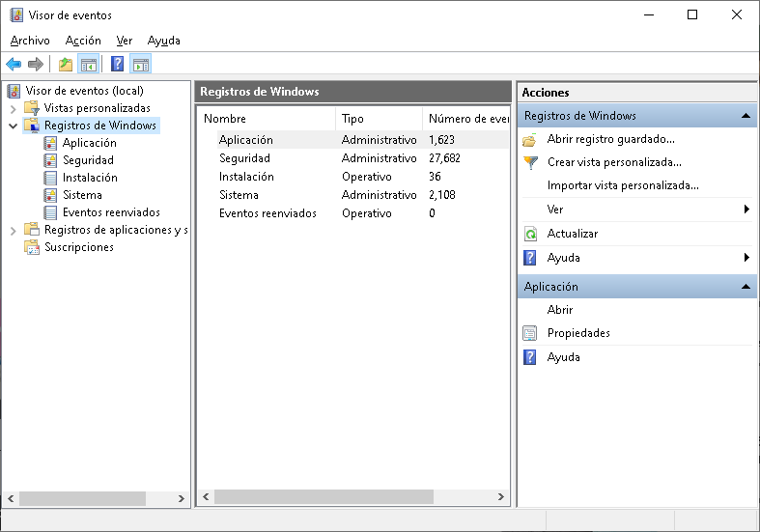Toggle the action pane toolbar icon
This screenshot has width=760, height=532.
point(141,64)
